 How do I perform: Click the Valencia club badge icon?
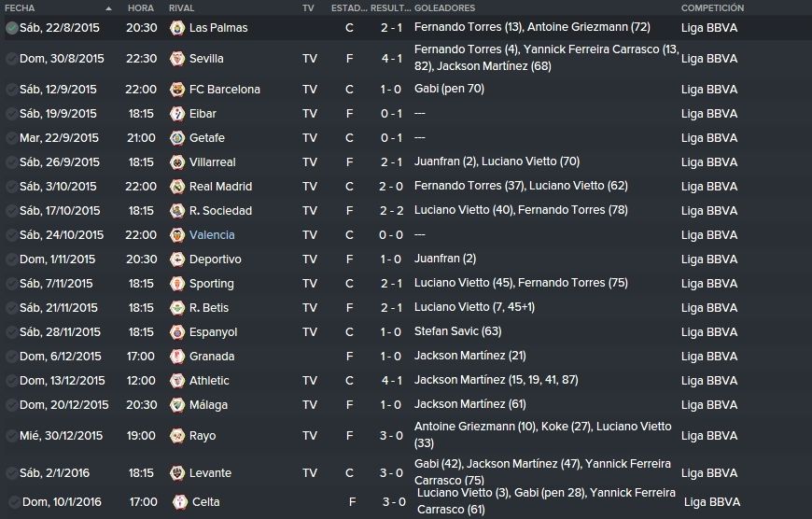177,235
